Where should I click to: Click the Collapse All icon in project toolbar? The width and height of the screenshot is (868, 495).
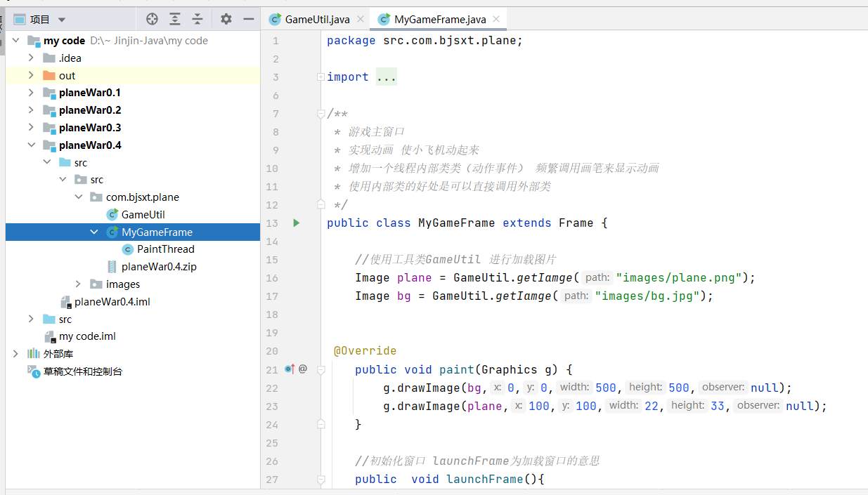point(197,19)
